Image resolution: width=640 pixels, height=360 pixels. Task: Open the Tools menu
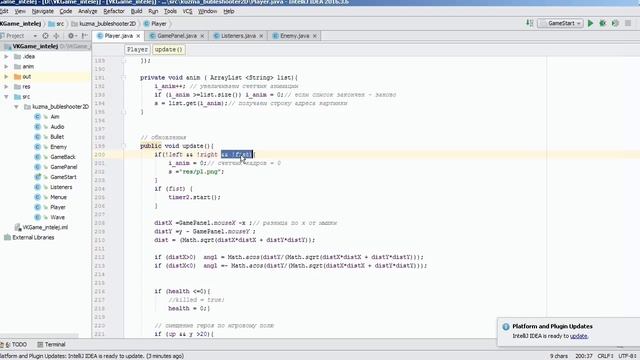pyautogui.click(x=170, y=11)
